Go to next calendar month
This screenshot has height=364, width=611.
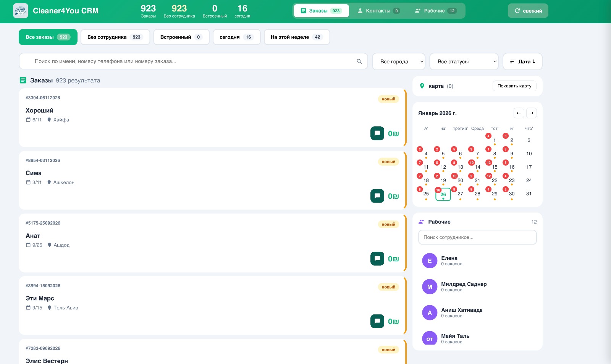pyautogui.click(x=532, y=113)
